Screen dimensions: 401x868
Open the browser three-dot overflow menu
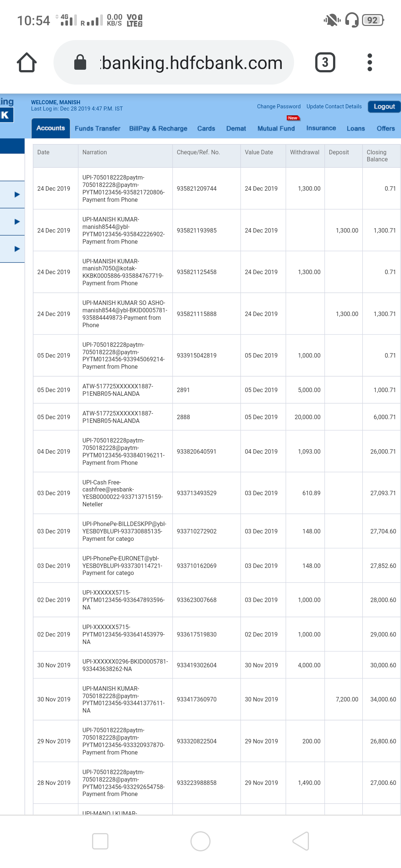pos(369,62)
